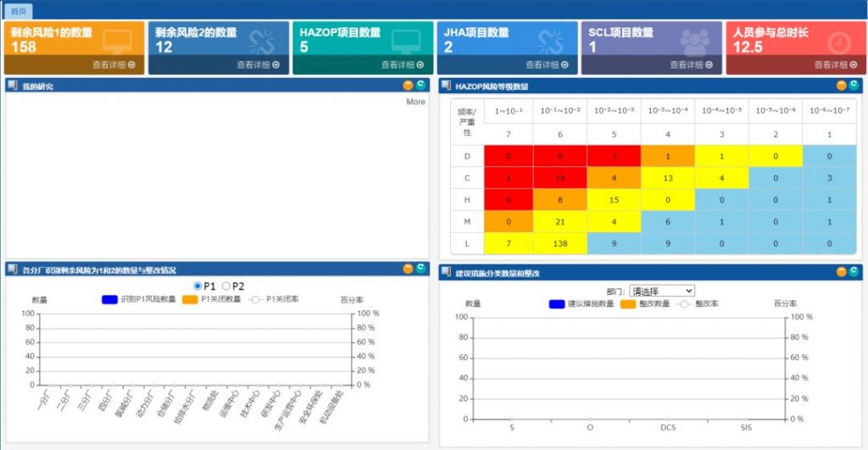Refresh the 我的研究 panel
Image resolution: width=868 pixels, height=450 pixels.
coord(420,86)
